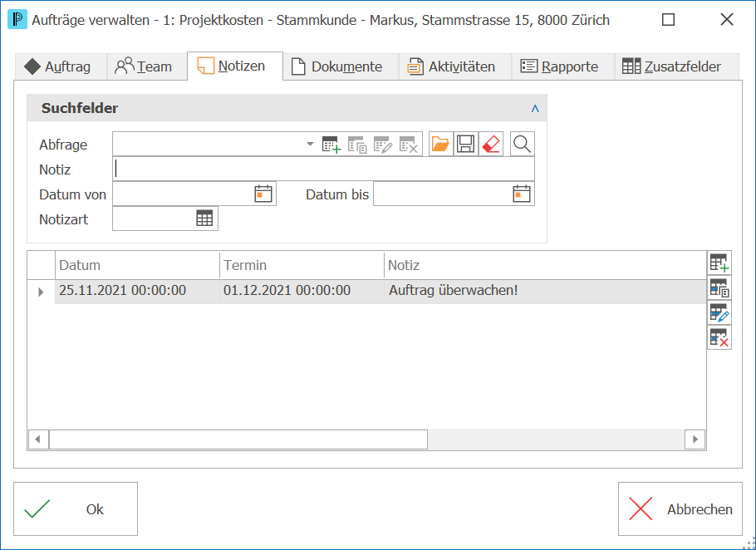Open saved search with folder icon
Viewport: 756px width, 550px height.
click(440, 144)
